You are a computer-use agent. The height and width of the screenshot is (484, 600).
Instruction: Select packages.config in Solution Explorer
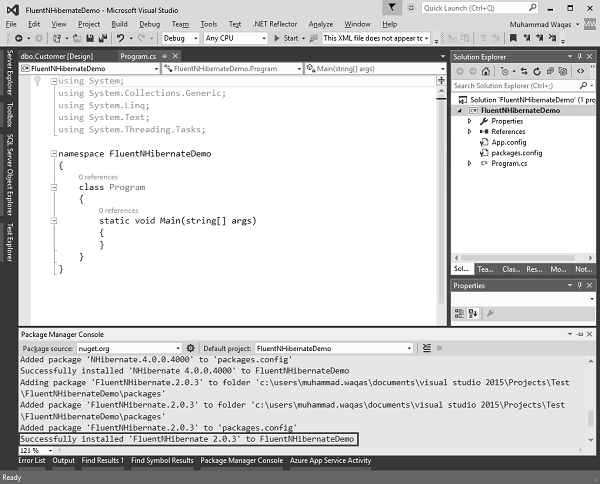(x=516, y=152)
